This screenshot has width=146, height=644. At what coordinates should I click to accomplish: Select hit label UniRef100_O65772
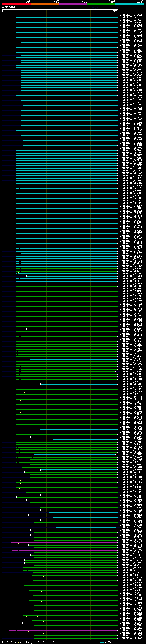(x=131, y=188)
